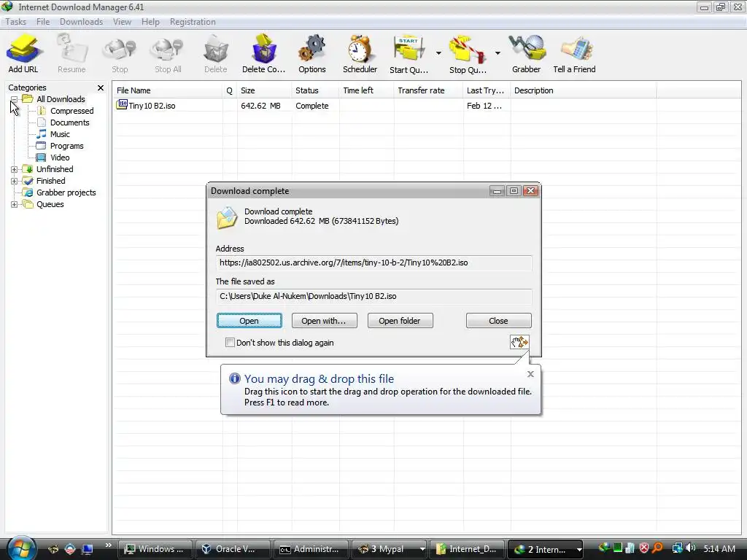Screen dimensions: 747x560
Task: Click the Windows Start orb
Action: [21, 548]
